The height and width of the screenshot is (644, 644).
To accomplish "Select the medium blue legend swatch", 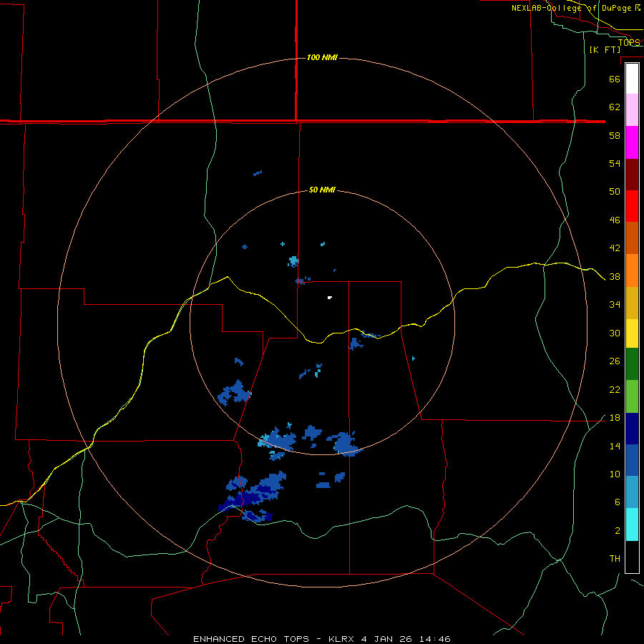I will tap(632, 460).
